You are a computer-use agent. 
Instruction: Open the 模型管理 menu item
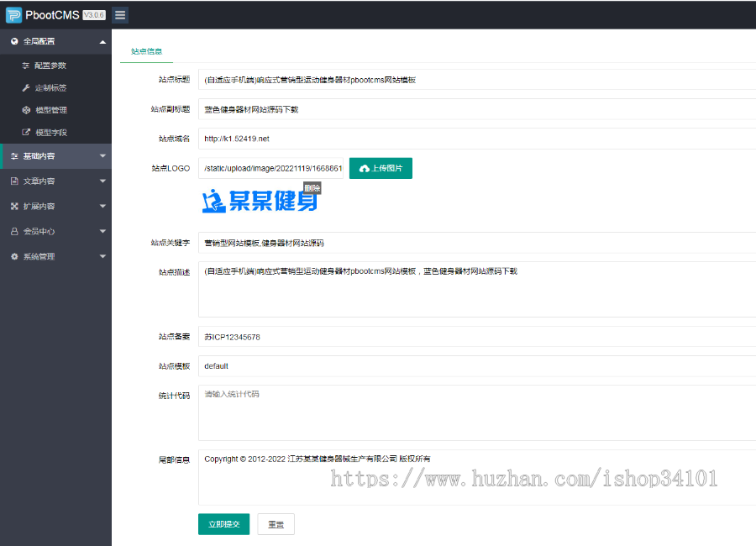click(x=56, y=110)
